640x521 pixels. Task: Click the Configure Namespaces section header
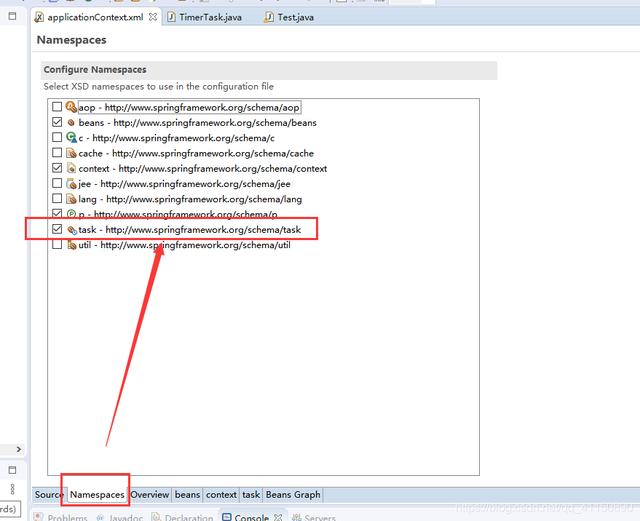click(269, 70)
